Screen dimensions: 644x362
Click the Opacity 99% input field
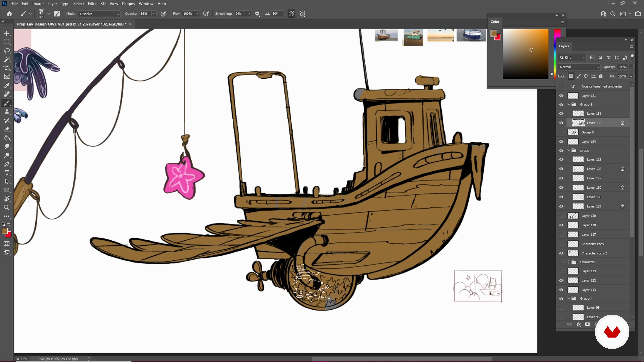point(145,14)
